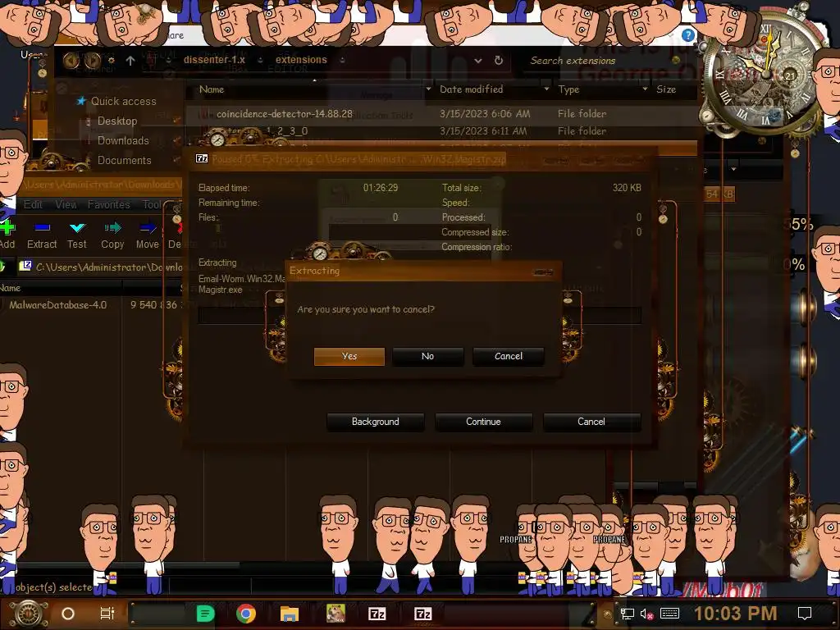Switch to the second 7z taskbar icon
This screenshot has width=840, height=630.
pos(423,614)
